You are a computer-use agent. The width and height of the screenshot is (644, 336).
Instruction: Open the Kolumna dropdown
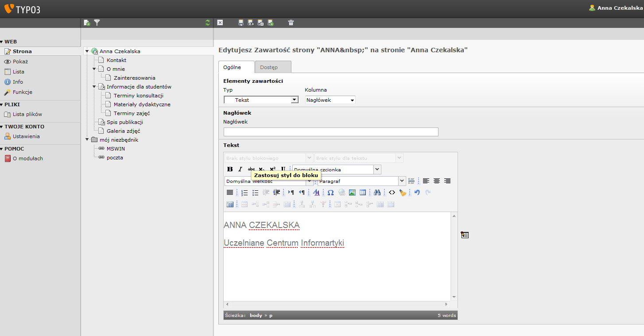[x=330, y=100]
